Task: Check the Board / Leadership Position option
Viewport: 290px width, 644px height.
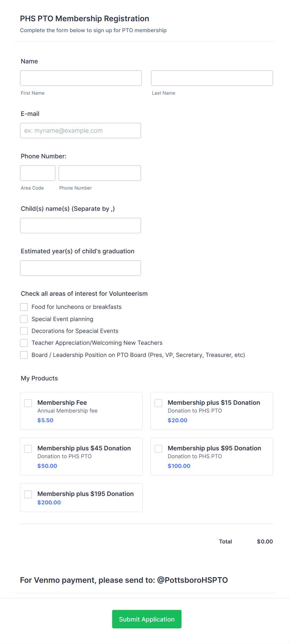Action: click(24, 355)
